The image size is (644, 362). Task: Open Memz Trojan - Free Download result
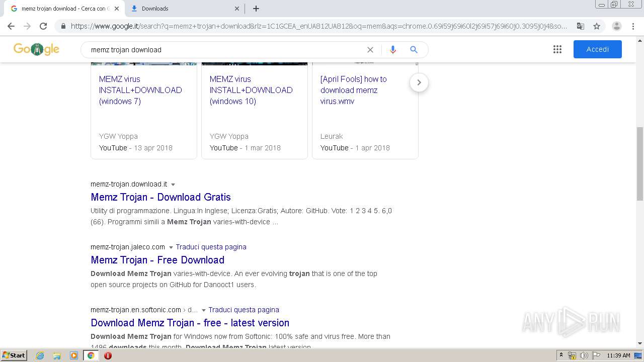click(x=157, y=260)
